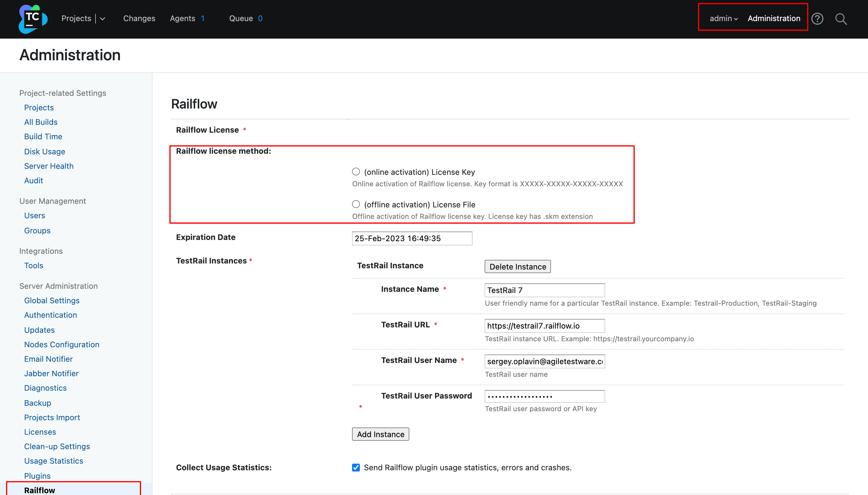The height and width of the screenshot is (495, 868).
Task: Expand the Projects dropdown chevron
Action: [x=102, y=19]
